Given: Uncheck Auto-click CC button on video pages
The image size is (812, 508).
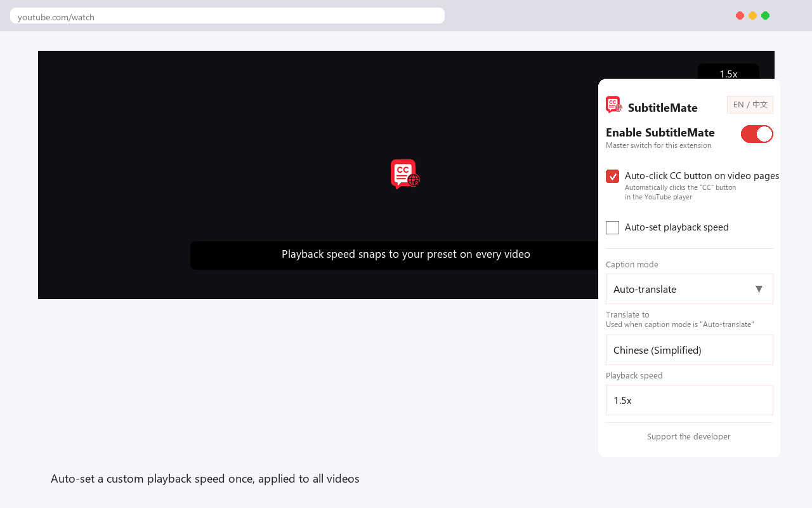Looking at the screenshot, I should (x=612, y=177).
